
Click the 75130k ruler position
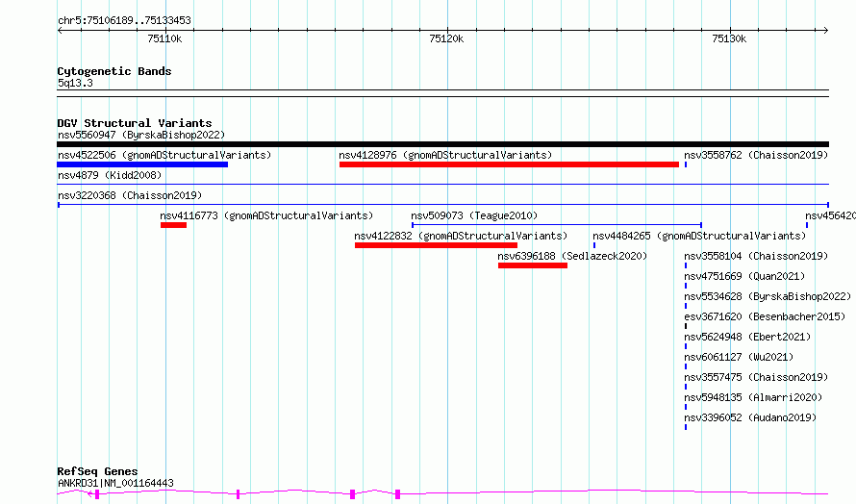click(729, 38)
